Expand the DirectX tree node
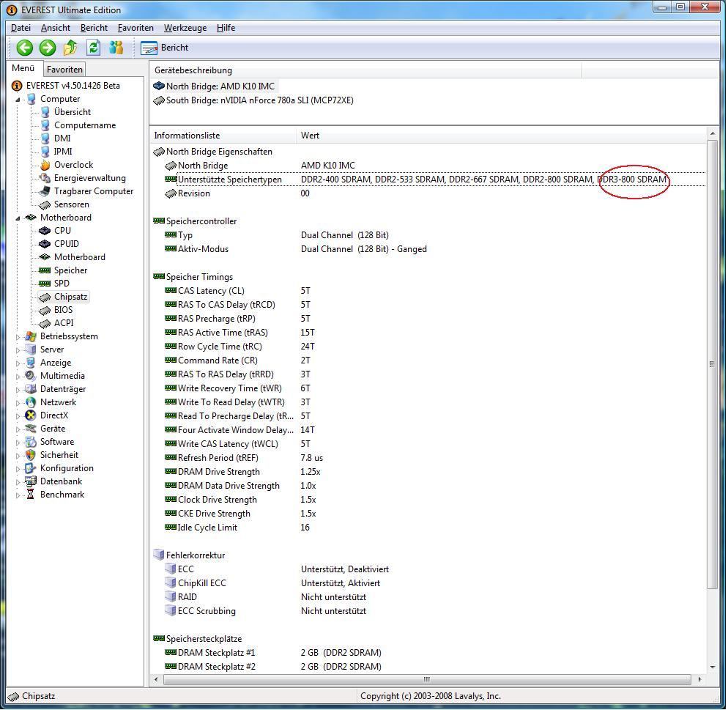The height and width of the screenshot is (710, 728). click(x=18, y=416)
